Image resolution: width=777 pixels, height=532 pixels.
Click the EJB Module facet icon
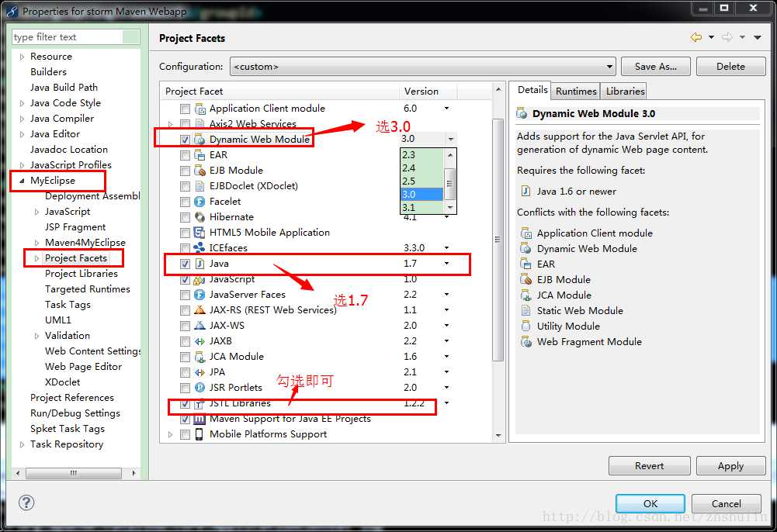(x=199, y=171)
